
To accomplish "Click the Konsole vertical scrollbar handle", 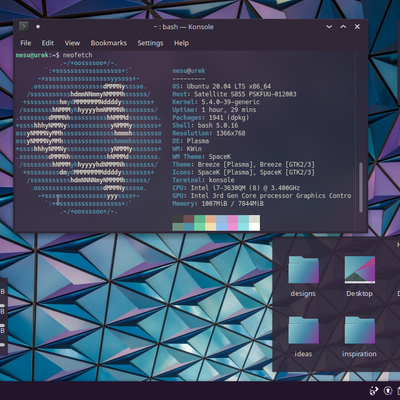I will [361, 187].
